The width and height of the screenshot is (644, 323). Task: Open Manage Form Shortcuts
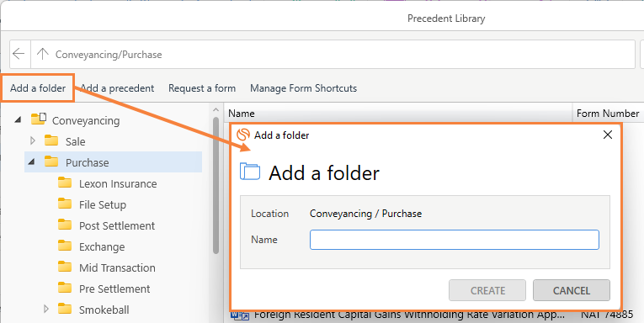(304, 88)
